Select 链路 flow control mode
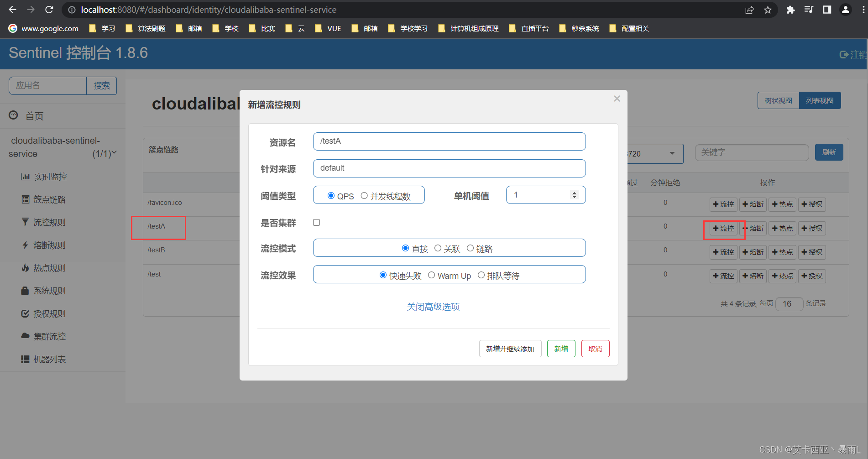Viewport: 868px width, 459px height. pyautogui.click(x=470, y=248)
